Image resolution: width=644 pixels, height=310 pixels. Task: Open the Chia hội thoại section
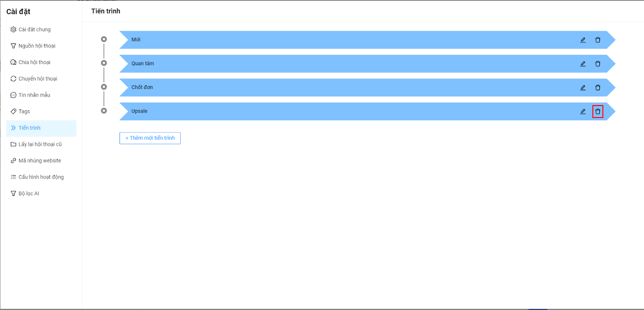[35, 62]
